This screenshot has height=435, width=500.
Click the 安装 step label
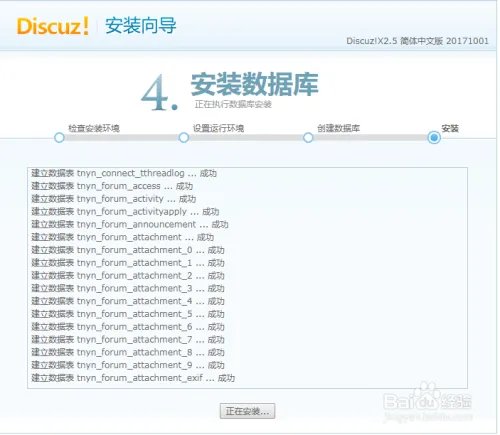pos(450,128)
